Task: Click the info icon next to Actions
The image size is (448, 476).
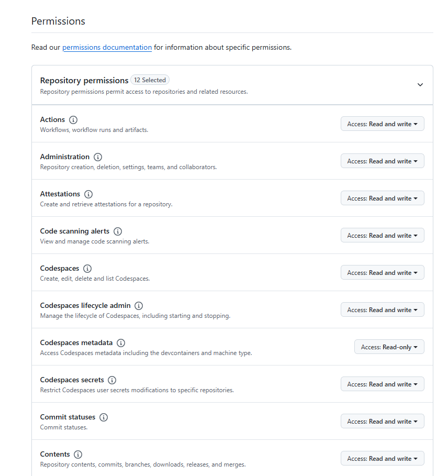Action: pyautogui.click(x=73, y=120)
